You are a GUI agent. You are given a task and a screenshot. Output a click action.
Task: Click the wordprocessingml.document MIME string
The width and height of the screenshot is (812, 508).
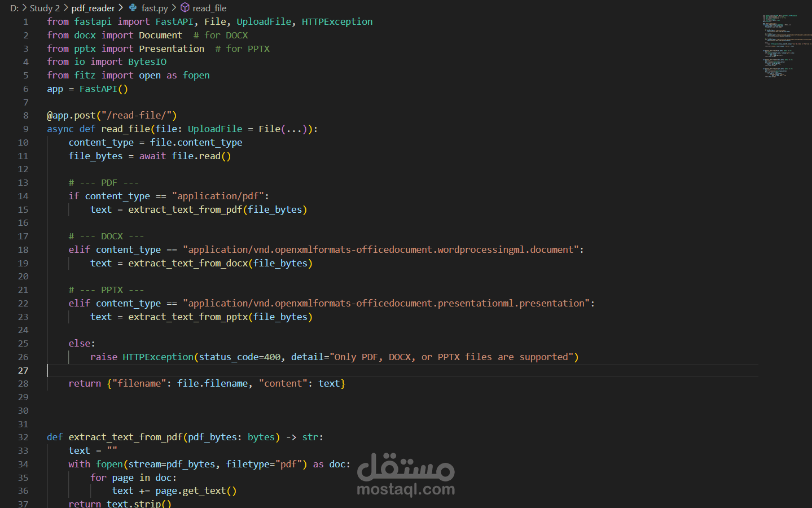click(381, 249)
